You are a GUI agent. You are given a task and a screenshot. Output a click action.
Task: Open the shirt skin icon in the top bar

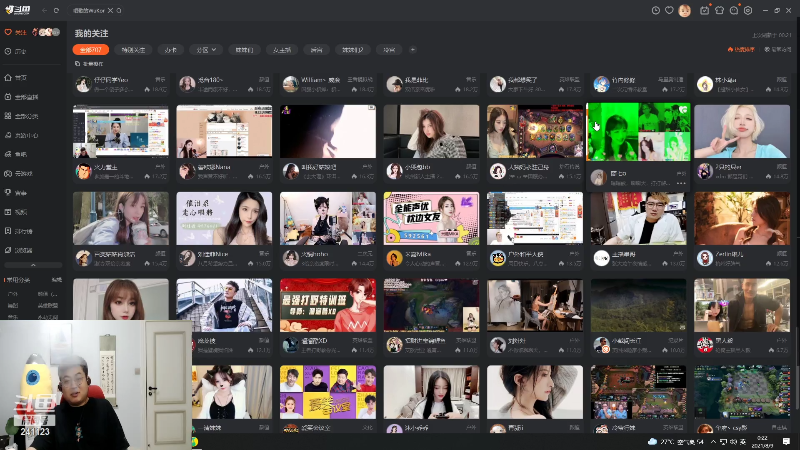tap(719, 10)
